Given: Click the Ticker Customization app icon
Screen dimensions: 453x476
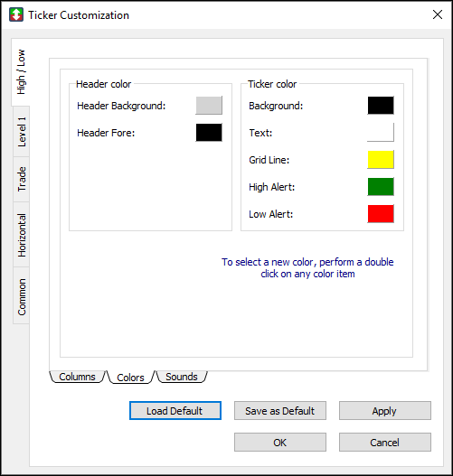Looking at the screenshot, I should click(x=16, y=14).
